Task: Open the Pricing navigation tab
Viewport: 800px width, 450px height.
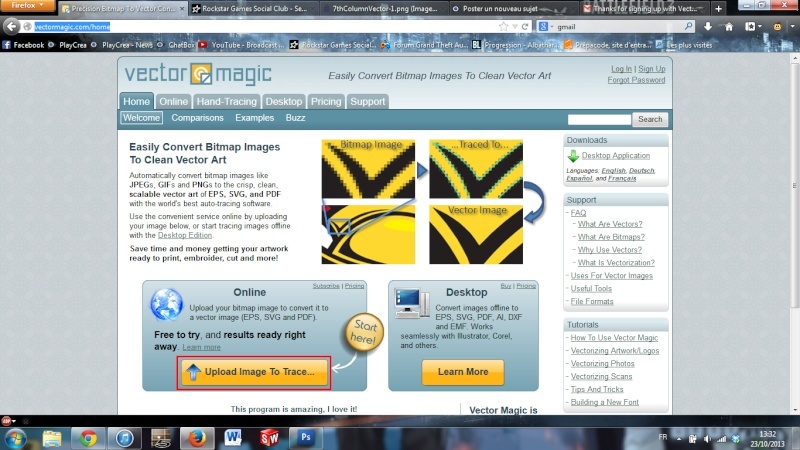Action: point(326,101)
